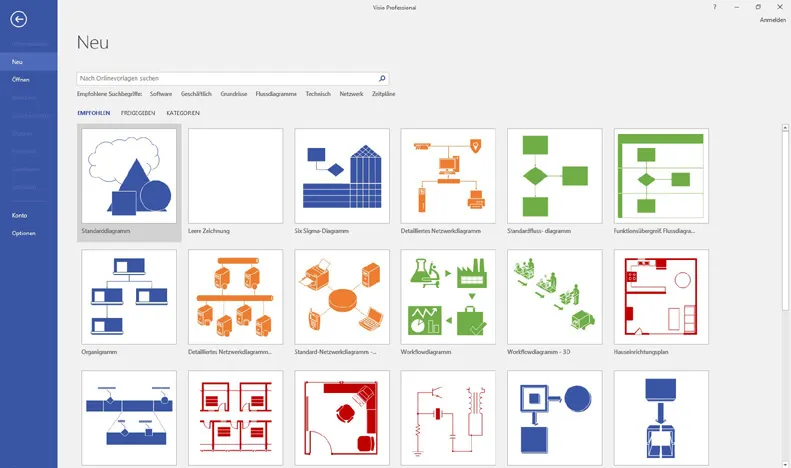This screenshot has width=791, height=468.
Task: Switch to the KATEGORIEN tab
Action: [x=183, y=113]
